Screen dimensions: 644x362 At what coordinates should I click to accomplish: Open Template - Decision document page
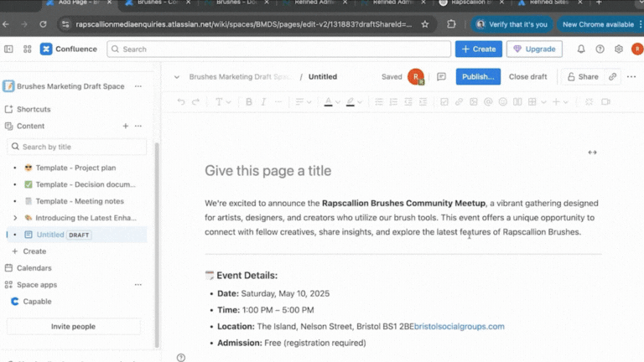click(86, 184)
